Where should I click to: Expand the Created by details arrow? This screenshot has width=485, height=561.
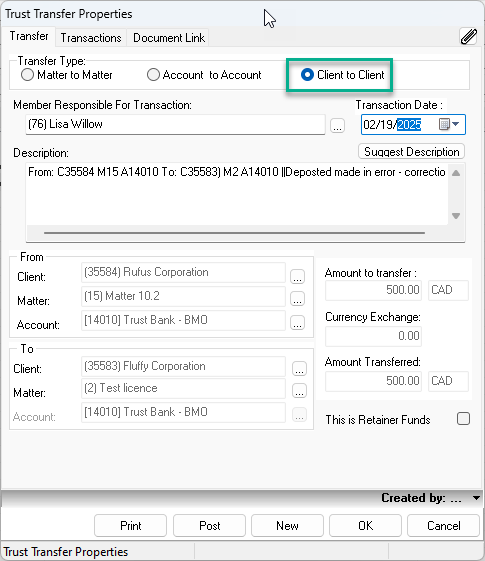point(476,498)
